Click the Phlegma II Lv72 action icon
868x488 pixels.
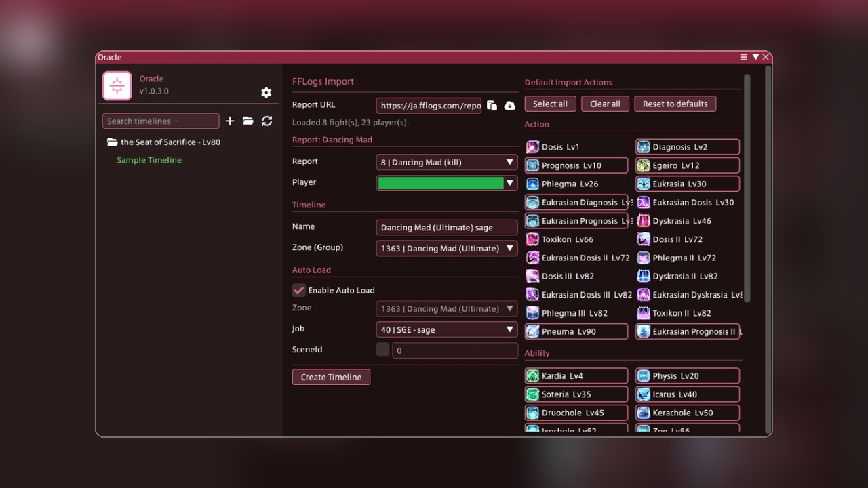[x=644, y=258]
